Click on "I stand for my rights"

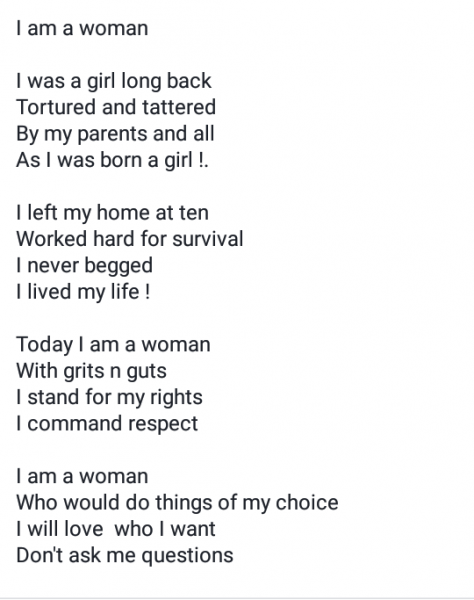(109, 398)
